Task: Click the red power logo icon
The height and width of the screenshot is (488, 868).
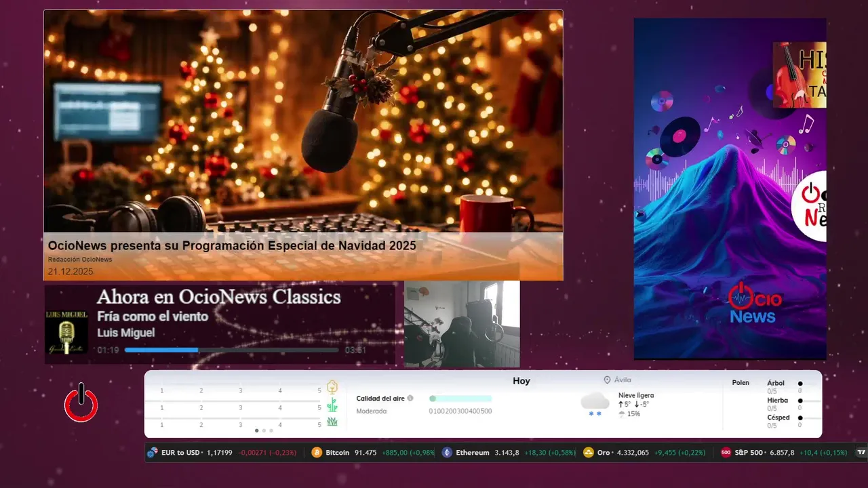Action: tap(81, 403)
